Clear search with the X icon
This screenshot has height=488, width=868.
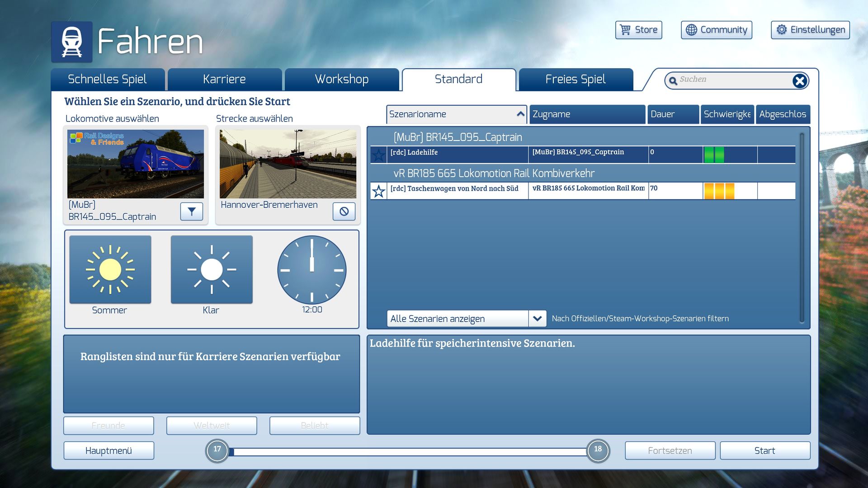(x=799, y=81)
